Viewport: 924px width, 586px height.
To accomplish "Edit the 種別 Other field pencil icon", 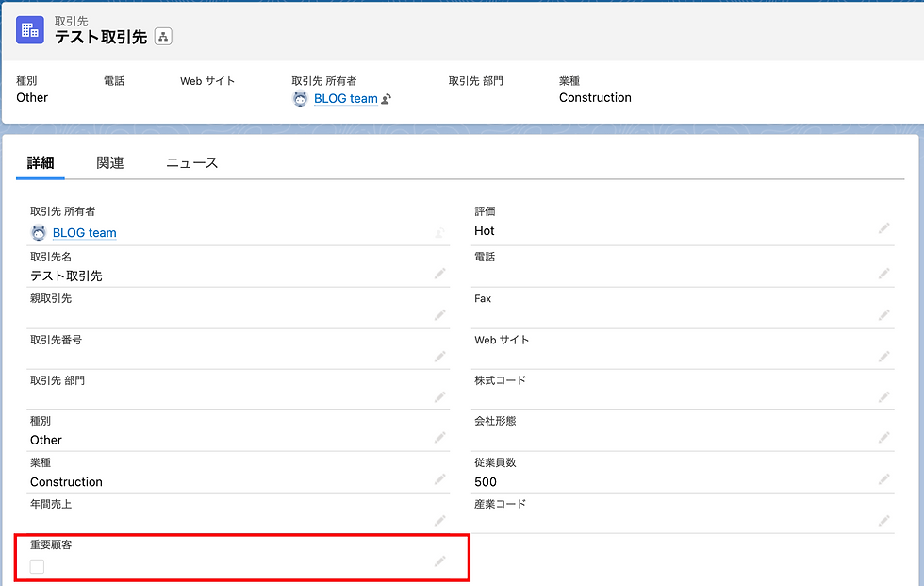I will [439, 438].
